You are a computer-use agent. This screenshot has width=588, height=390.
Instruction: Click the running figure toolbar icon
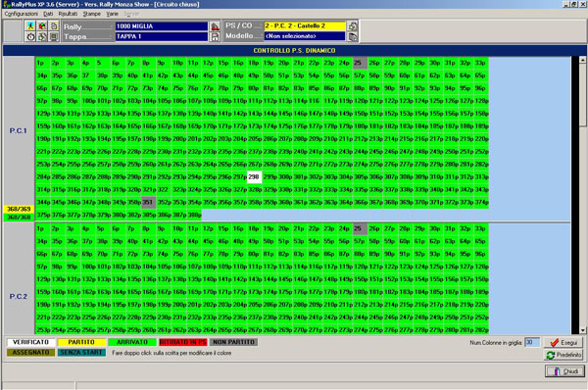[30, 25]
